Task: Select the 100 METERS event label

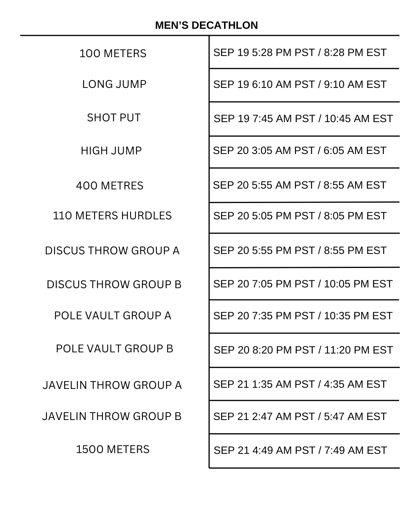Action: (x=113, y=53)
